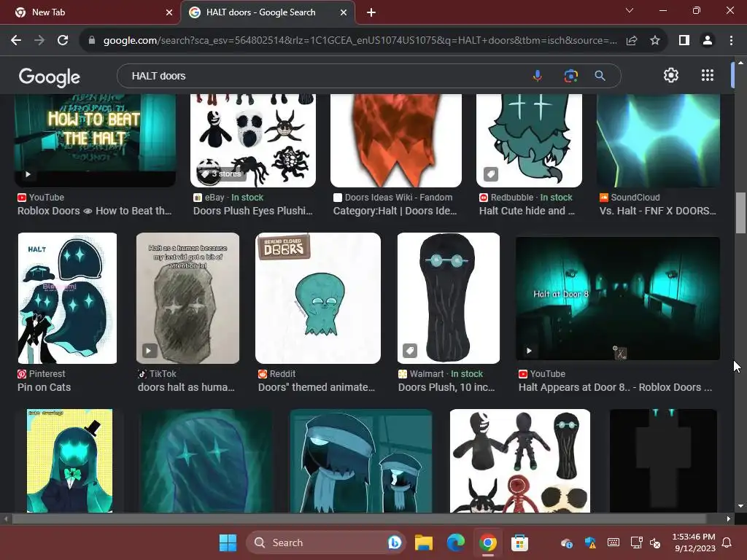Switch to the New Tab tab
This screenshot has height=560, width=747.
click(90, 12)
